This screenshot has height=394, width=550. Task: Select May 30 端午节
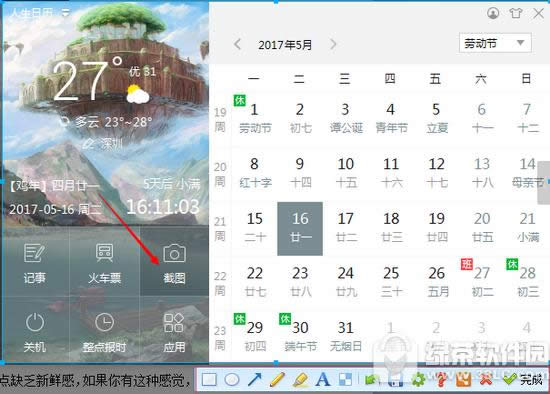[300, 337]
